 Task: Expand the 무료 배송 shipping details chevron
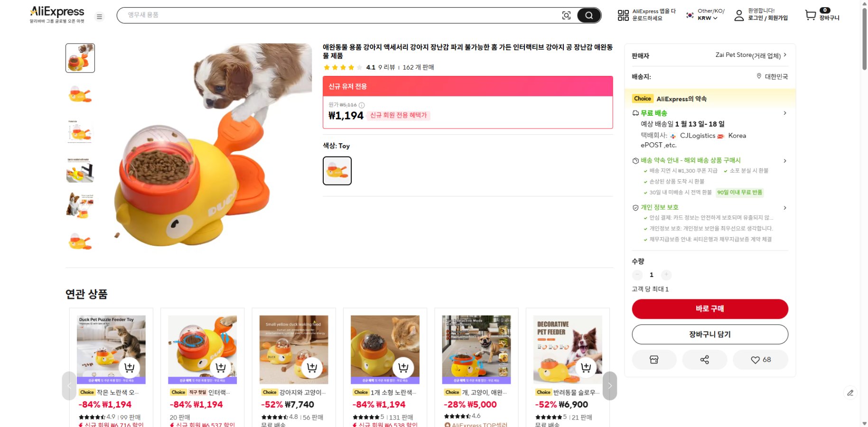[x=785, y=113]
